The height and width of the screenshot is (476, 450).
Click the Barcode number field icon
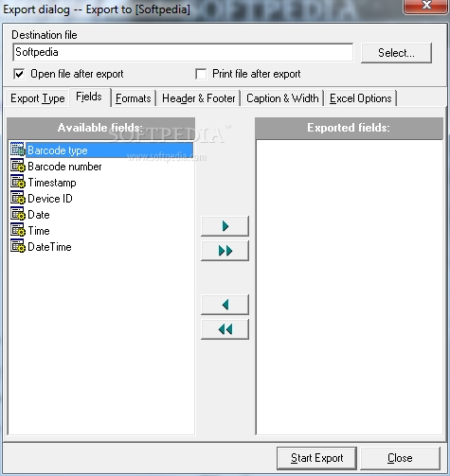click(x=18, y=166)
